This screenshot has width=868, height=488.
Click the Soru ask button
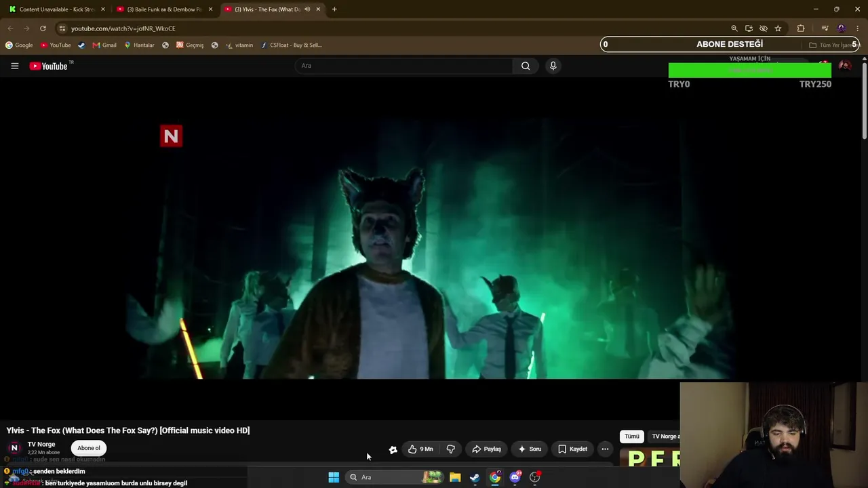point(530,449)
